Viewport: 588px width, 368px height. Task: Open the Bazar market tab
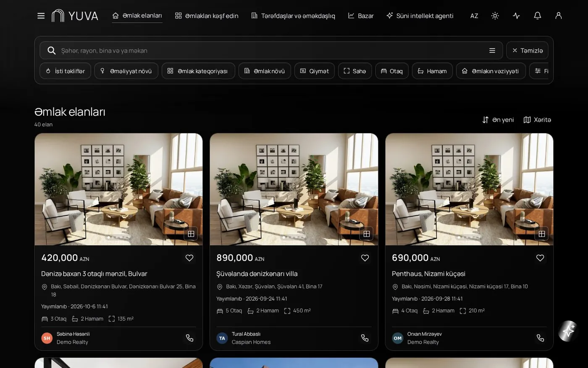(x=361, y=16)
